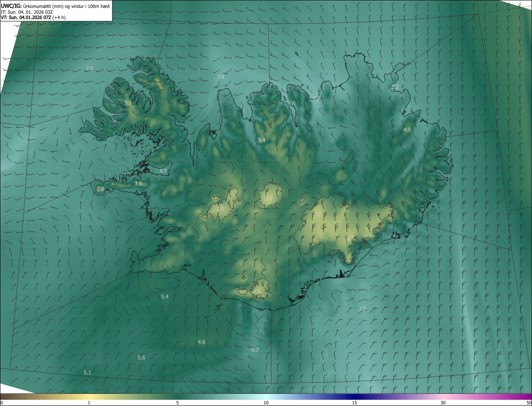Click the 6.5 value label in Breiðafjörður
The height and width of the screenshot is (406, 532).
click(163, 171)
